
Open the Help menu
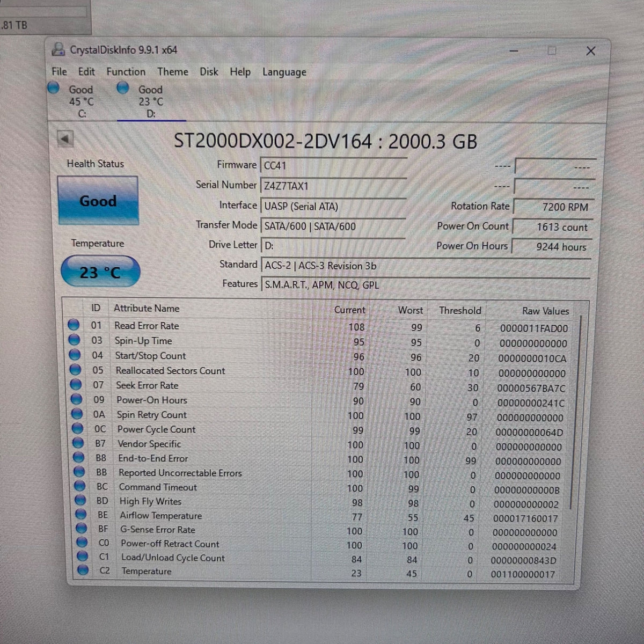pyautogui.click(x=240, y=71)
